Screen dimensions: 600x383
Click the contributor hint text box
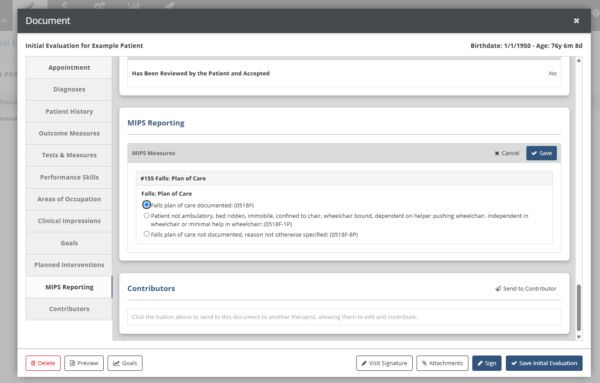pyautogui.click(x=344, y=317)
